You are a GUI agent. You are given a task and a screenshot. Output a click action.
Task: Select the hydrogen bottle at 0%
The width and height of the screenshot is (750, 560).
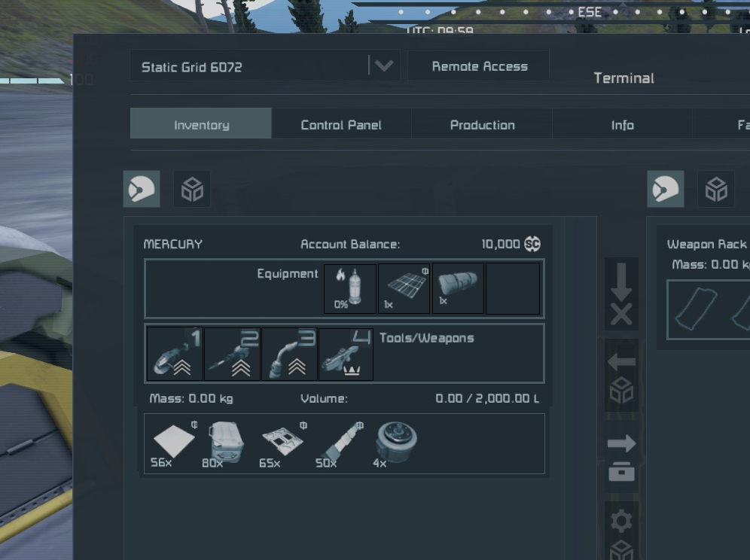(350, 288)
